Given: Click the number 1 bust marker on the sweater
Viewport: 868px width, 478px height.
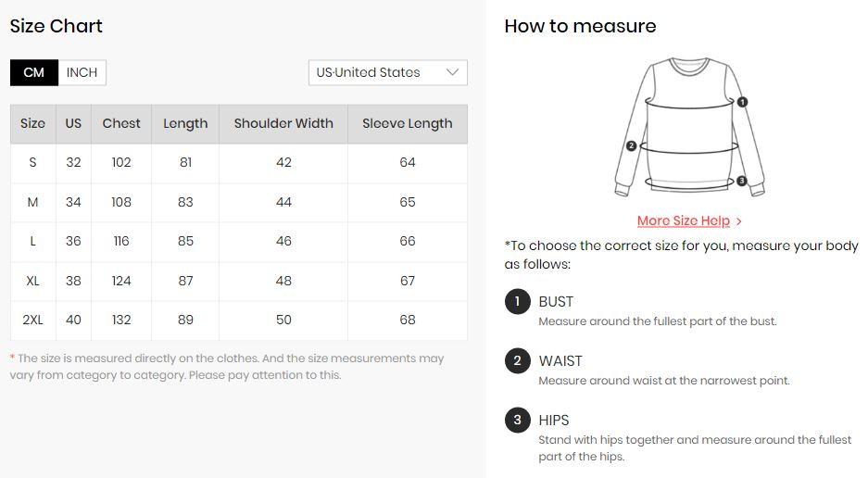Looking at the screenshot, I should point(742,102).
